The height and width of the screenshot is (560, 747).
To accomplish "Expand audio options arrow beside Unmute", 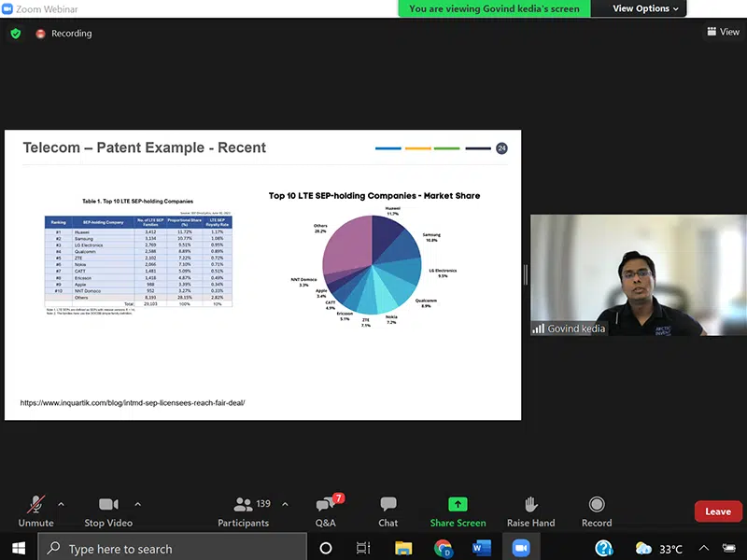I will coord(61,504).
